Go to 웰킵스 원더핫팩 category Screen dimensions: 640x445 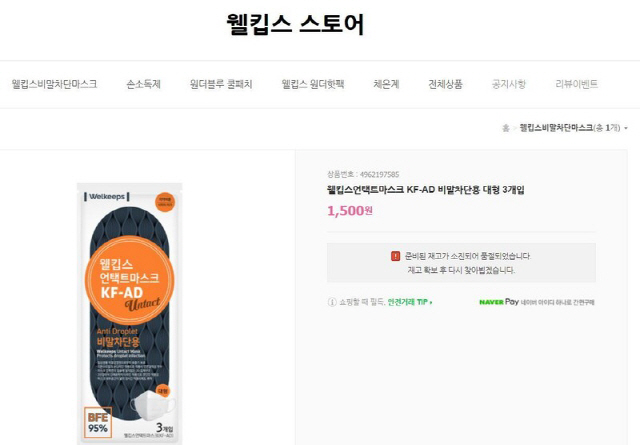click(313, 84)
